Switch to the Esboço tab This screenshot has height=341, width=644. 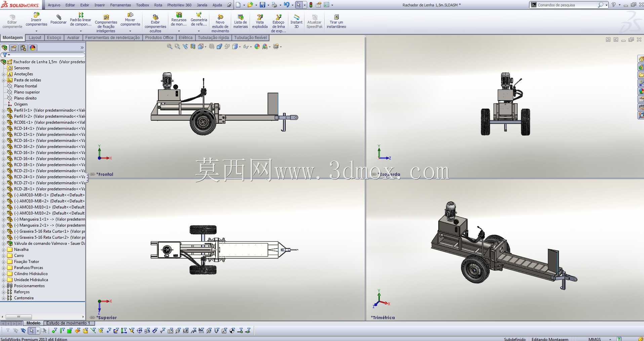[54, 38]
